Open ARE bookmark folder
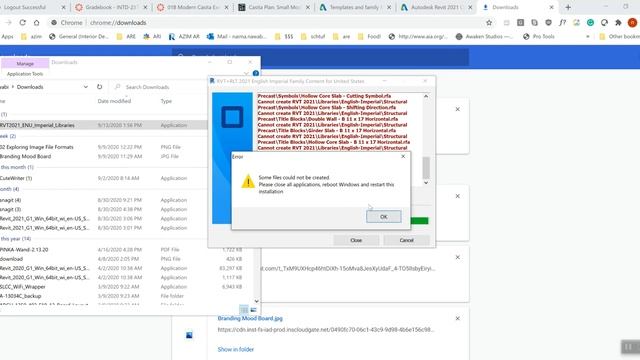 [x=126, y=37]
